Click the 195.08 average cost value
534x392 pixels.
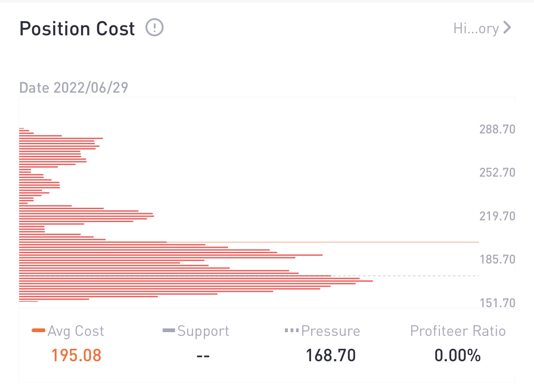pyautogui.click(x=76, y=355)
